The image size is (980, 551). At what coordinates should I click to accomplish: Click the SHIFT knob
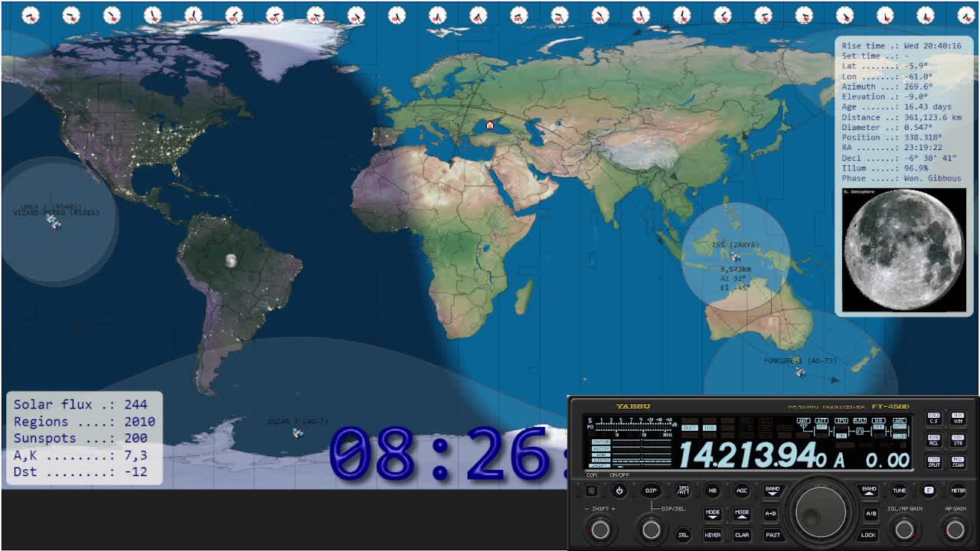click(601, 529)
